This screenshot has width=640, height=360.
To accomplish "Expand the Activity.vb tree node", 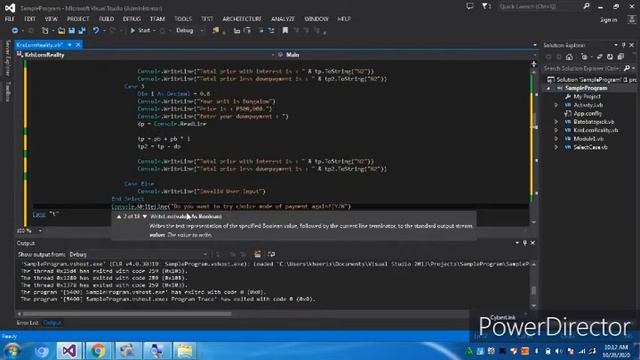I will (x=556, y=105).
